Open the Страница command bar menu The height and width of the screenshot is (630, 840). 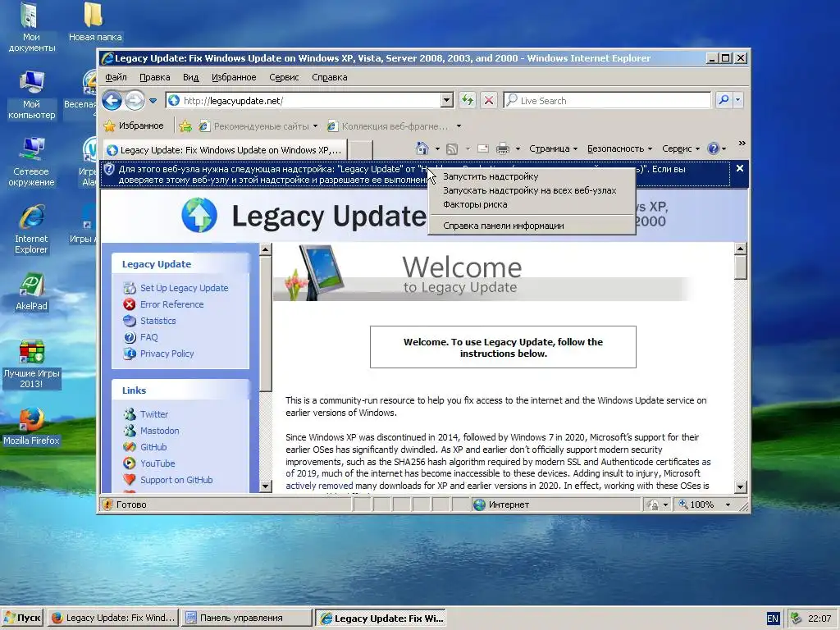tap(554, 149)
